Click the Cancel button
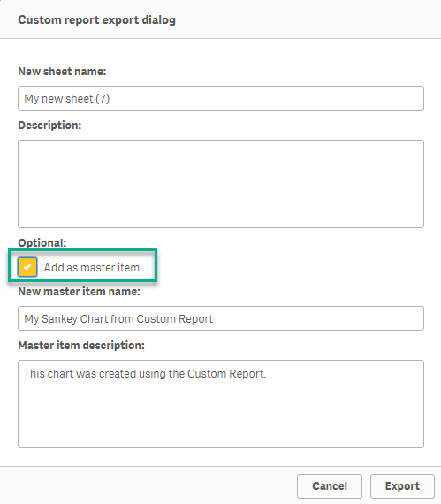 coord(330,486)
